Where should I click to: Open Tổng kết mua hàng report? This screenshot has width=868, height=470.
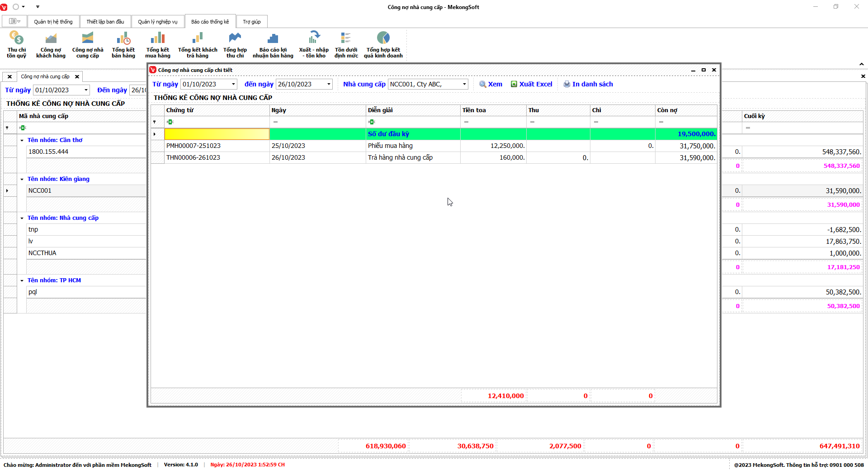(x=157, y=44)
